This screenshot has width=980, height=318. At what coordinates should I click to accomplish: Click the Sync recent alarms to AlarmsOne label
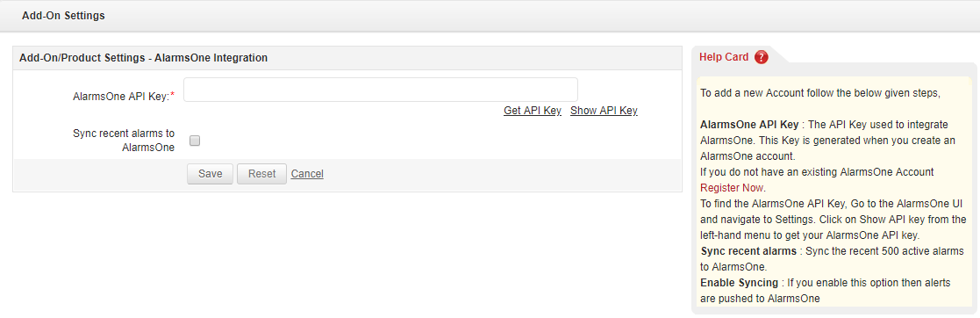(124, 141)
